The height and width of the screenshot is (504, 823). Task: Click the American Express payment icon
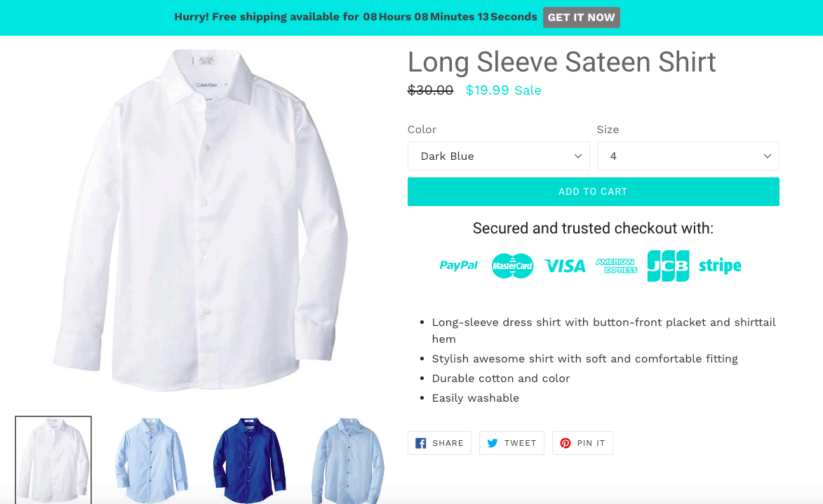(617, 266)
